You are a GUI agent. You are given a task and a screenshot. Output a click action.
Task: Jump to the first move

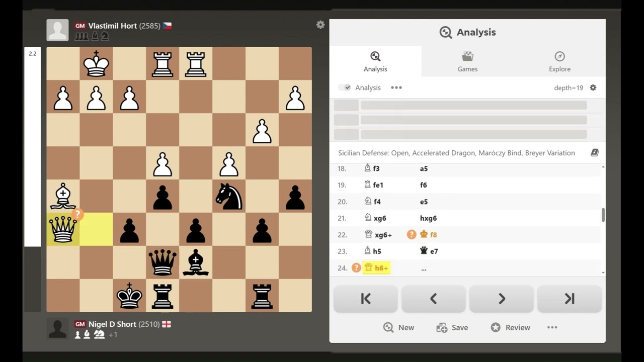[x=366, y=299]
